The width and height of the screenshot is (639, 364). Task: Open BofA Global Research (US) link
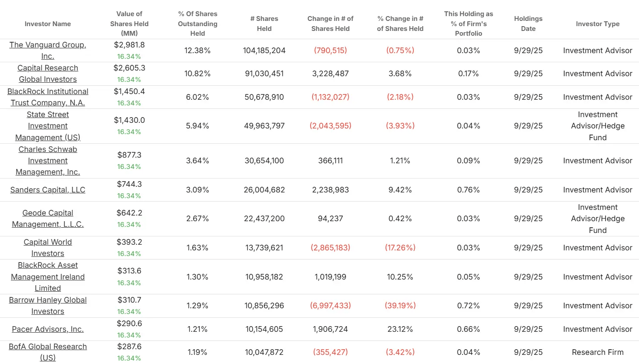click(x=48, y=352)
